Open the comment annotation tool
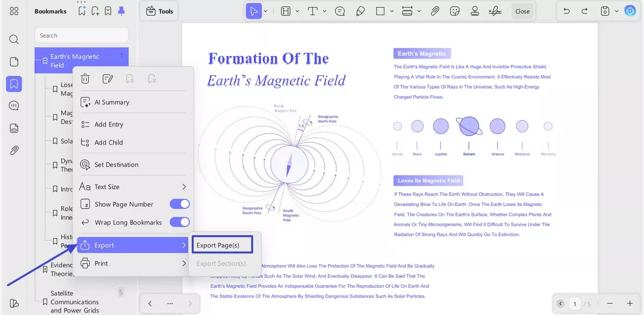 coord(340,11)
